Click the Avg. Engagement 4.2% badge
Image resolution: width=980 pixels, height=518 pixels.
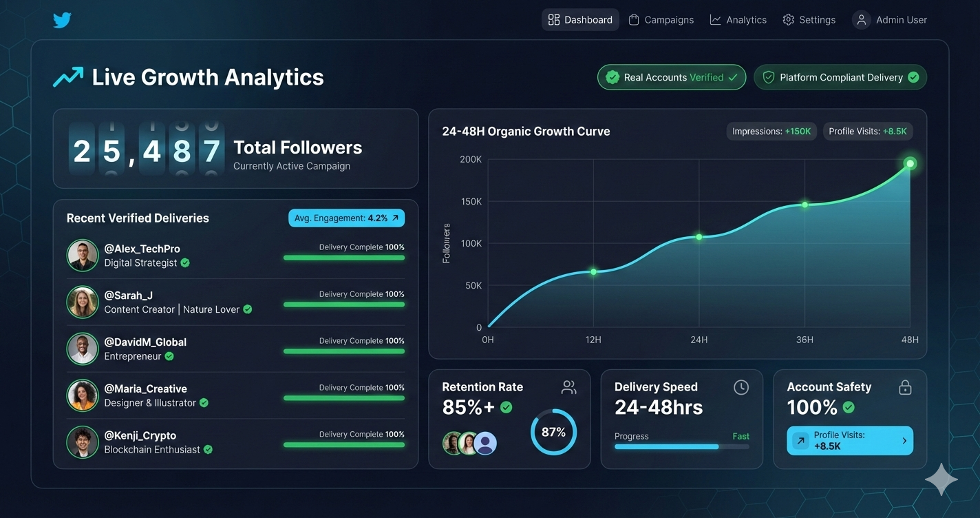coord(347,218)
